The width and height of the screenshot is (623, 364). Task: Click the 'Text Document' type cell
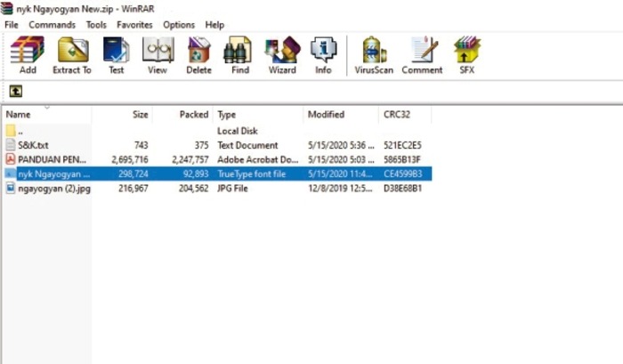pyautogui.click(x=247, y=145)
